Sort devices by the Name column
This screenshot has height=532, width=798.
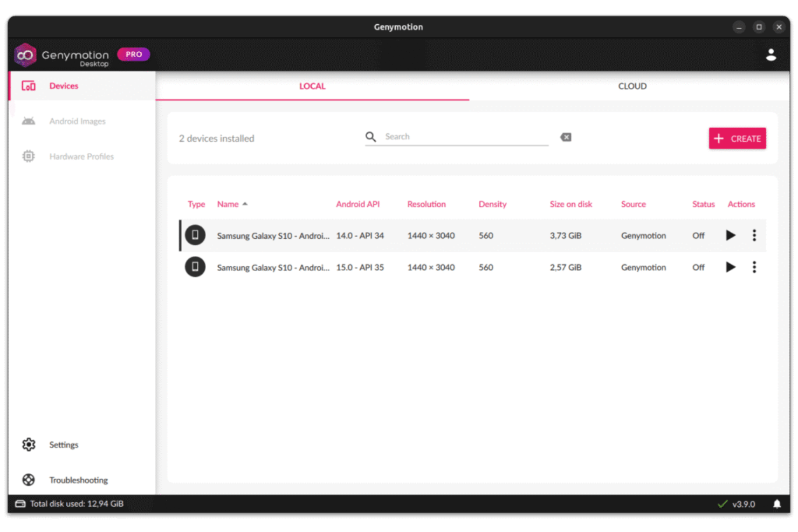(x=232, y=204)
